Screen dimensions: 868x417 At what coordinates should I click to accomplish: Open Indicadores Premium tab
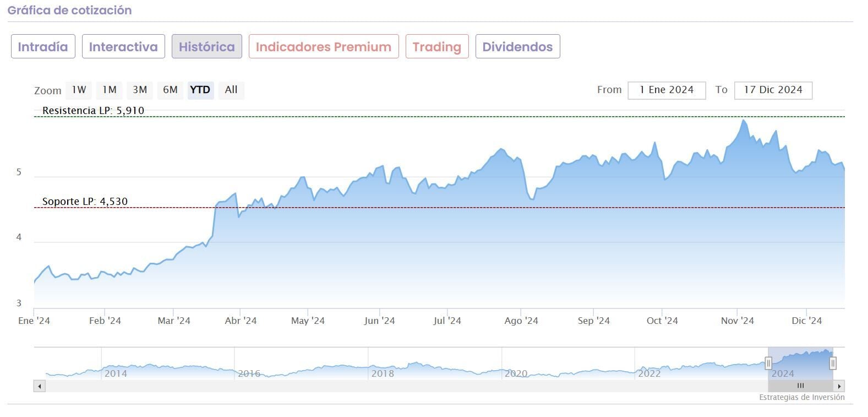coord(323,47)
